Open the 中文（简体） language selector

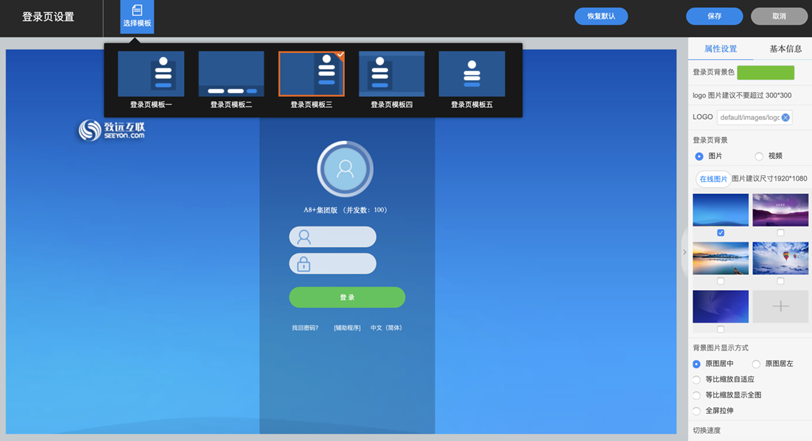click(386, 328)
